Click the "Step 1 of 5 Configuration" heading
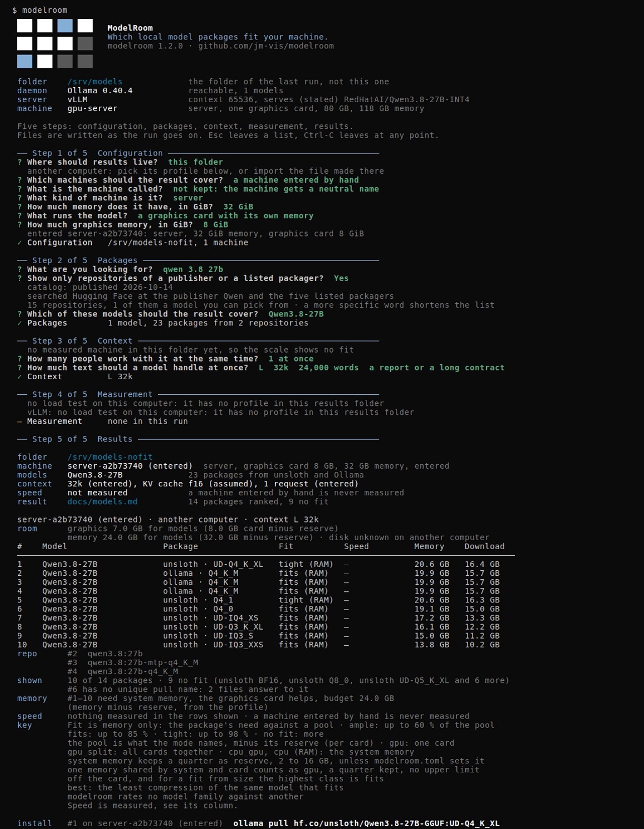The height and width of the screenshot is (829, 644). point(98,153)
